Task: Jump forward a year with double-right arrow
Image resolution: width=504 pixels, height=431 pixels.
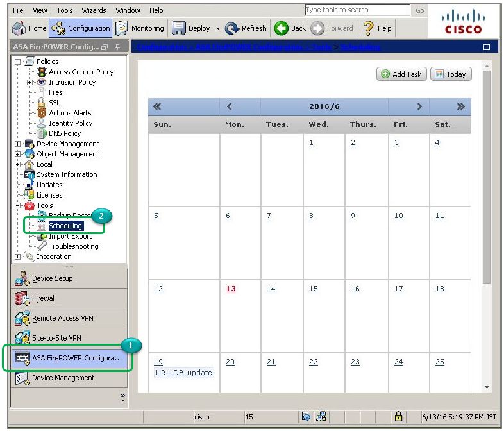Action: 460,106
